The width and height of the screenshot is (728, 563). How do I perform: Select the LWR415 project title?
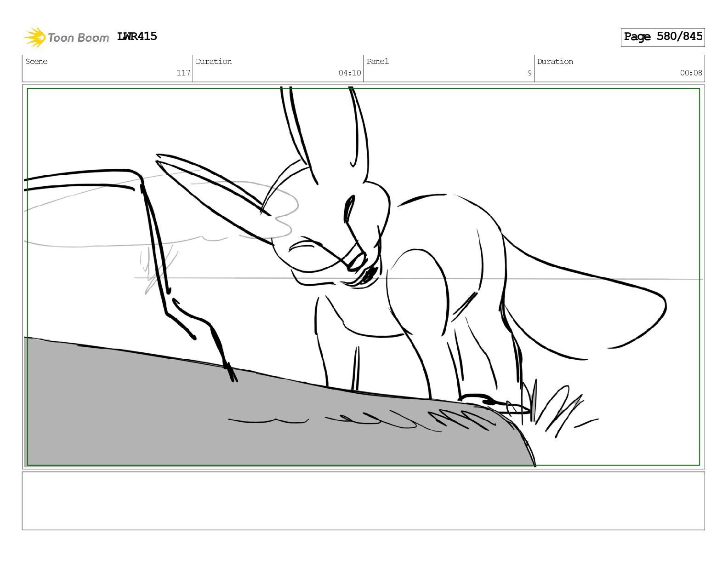coord(137,36)
